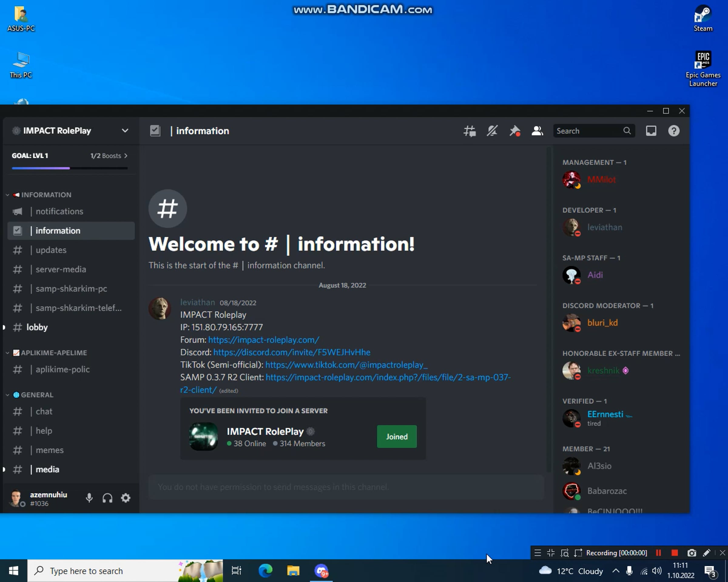Collapse the INFORMATION channel category
The height and width of the screenshot is (582, 728).
click(46, 195)
